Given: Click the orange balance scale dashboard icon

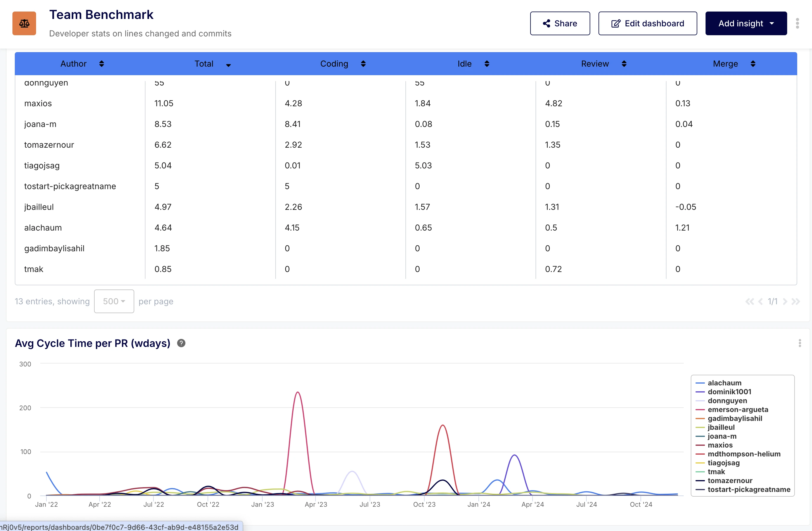Looking at the screenshot, I should (24, 23).
